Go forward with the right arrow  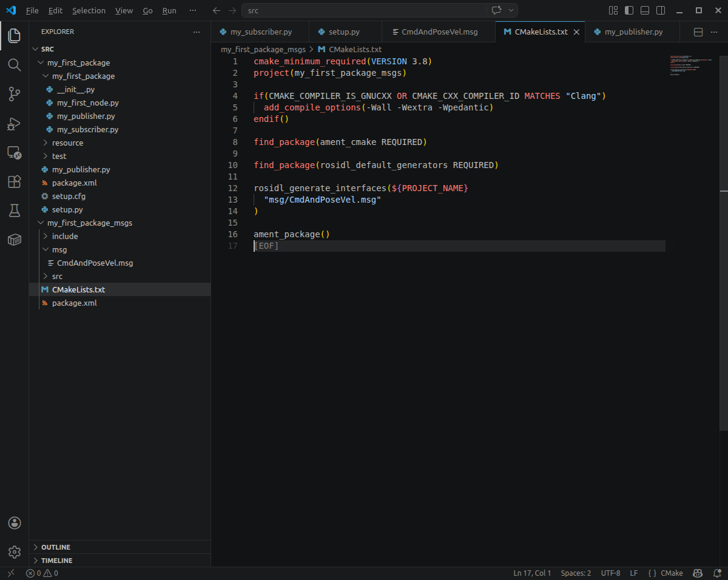[x=233, y=10]
